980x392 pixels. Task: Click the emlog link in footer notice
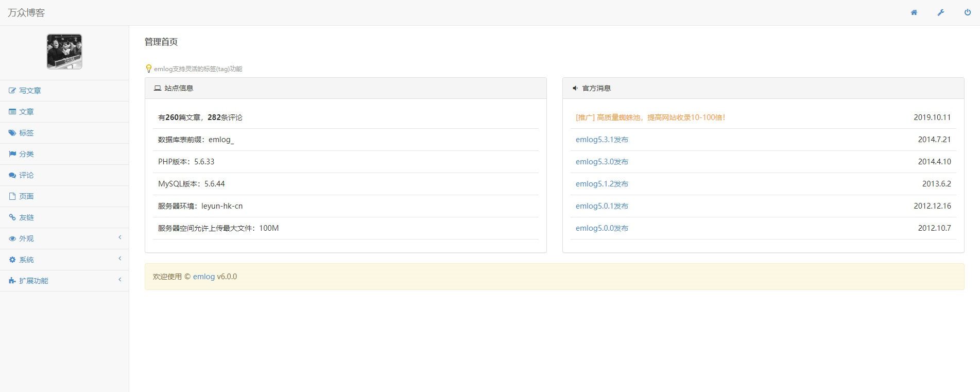pos(203,277)
